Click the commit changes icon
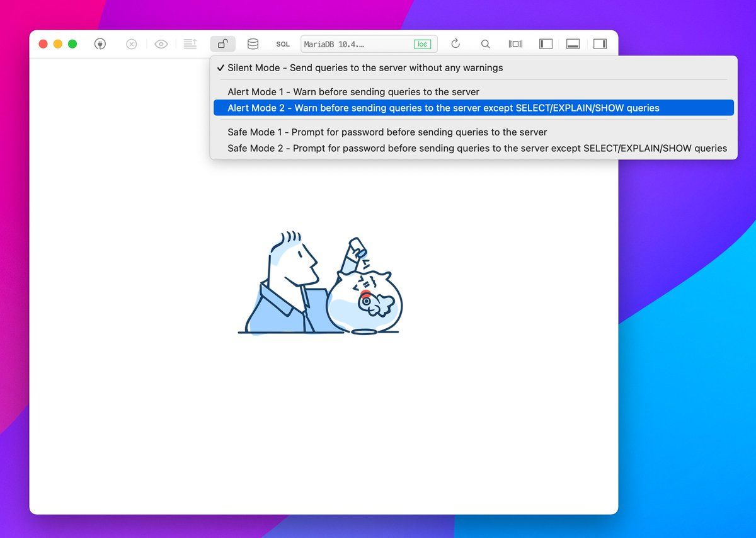Viewport: 756px width, 538px height. pyautogui.click(x=190, y=44)
